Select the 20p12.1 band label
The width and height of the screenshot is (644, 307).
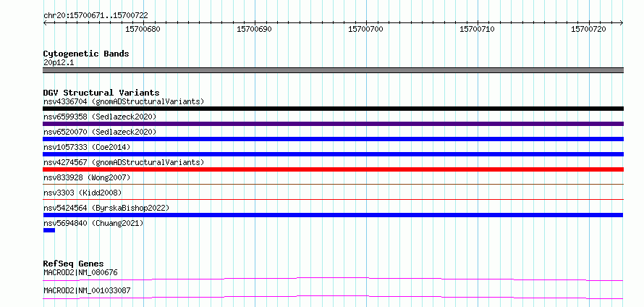coord(59,63)
